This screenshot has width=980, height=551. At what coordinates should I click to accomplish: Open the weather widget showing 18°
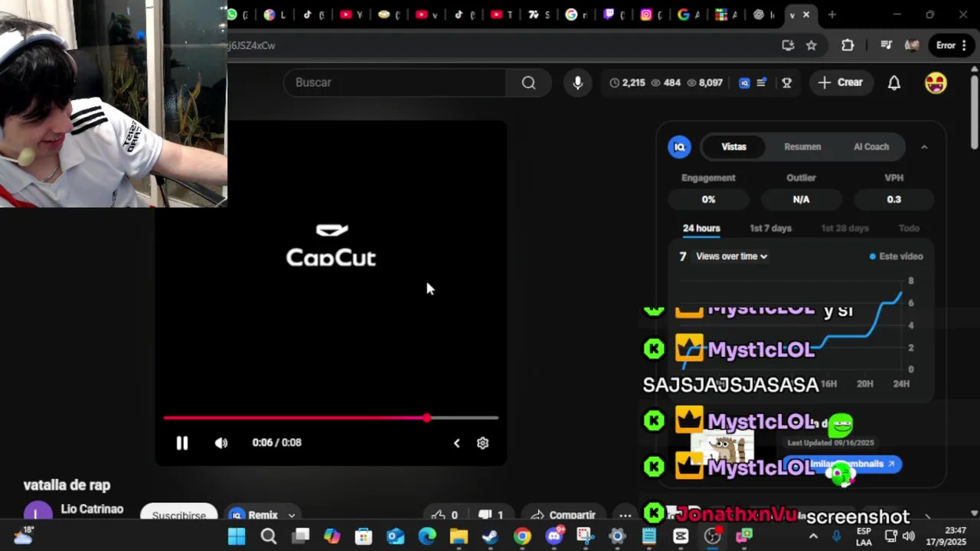23,535
